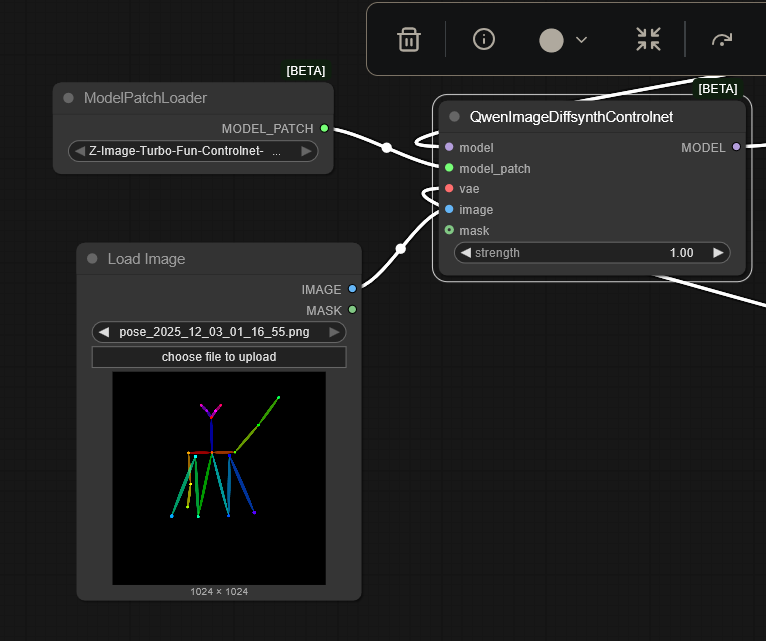Screen dimensions: 766x641
Task: Decrease strength with left arrow
Action: coord(466,253)
